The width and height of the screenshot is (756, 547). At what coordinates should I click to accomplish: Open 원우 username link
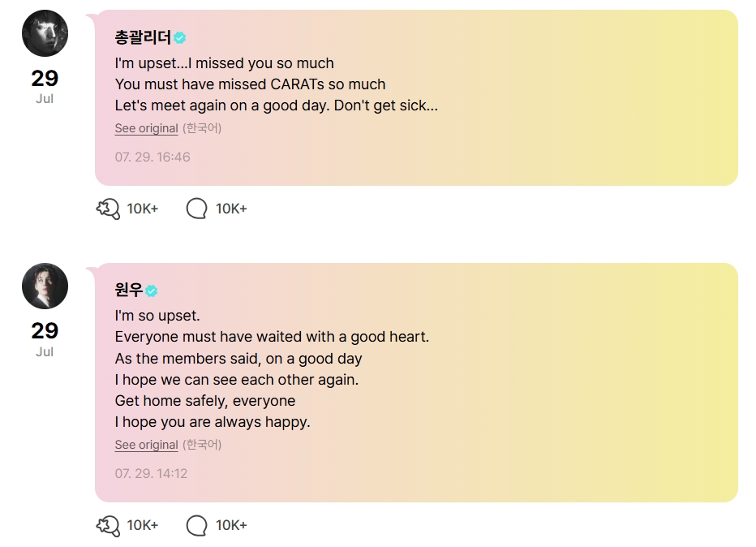pyautogui.click(x=129, y=290)
